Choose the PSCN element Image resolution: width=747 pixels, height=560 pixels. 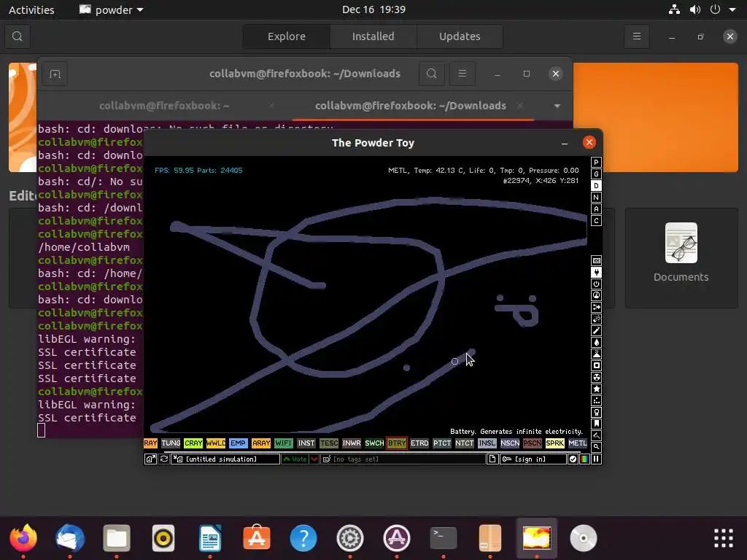coord(532,443)
